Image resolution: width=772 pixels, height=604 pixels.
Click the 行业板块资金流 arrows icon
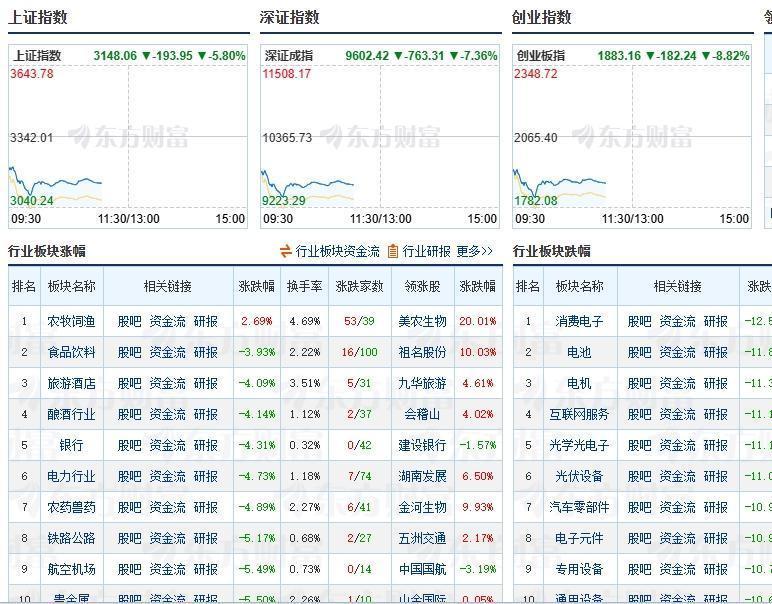(286, 251)
